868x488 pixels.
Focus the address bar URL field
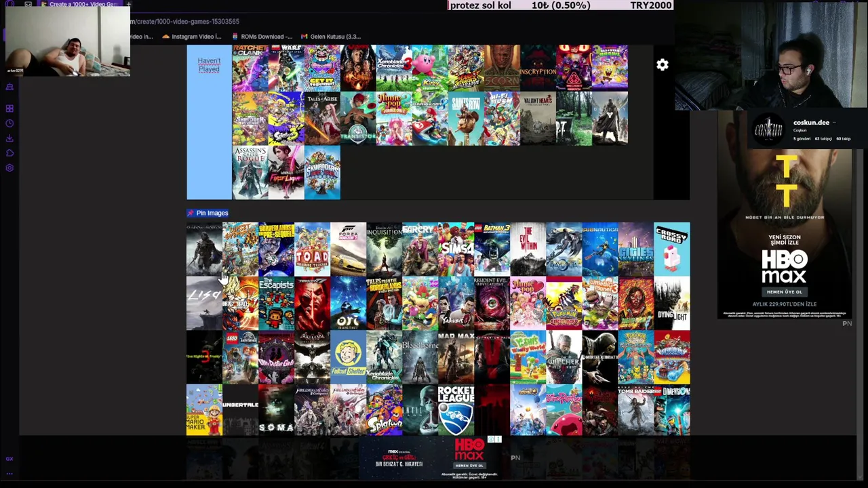(184, 22)
